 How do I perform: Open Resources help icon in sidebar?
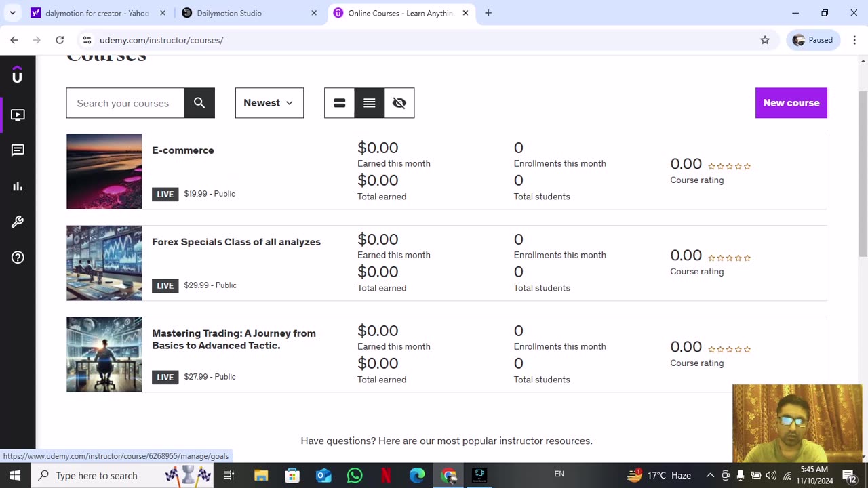click(18, 258)
